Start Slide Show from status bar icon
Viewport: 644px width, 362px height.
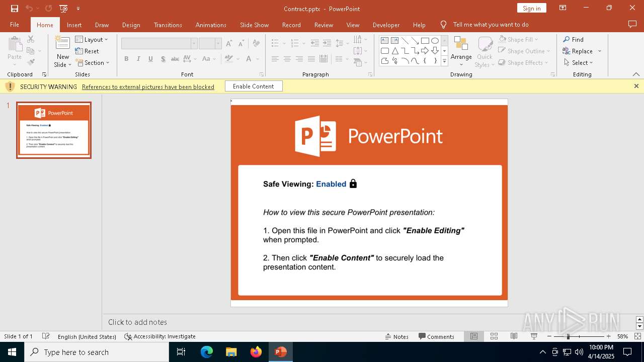(534, 336)
